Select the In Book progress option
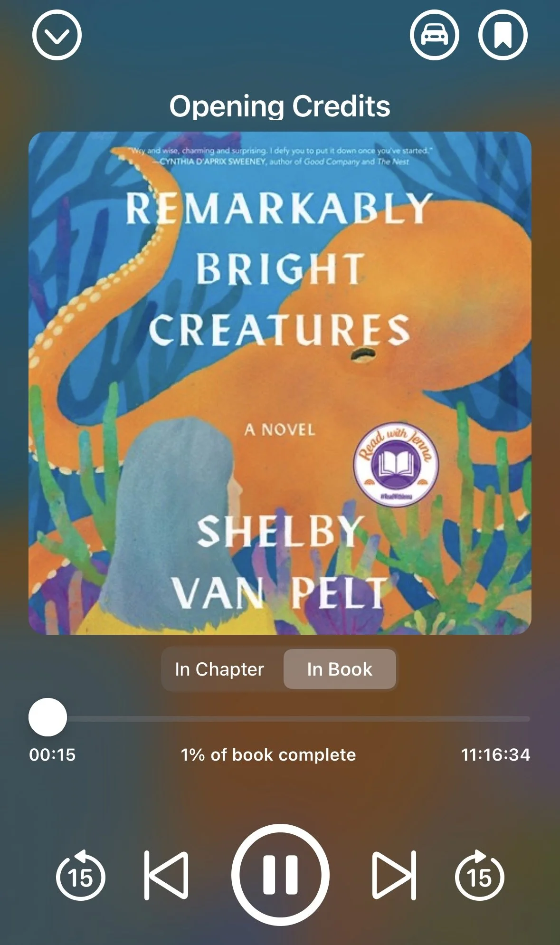 pyautogui.click(x=340, y=669)
